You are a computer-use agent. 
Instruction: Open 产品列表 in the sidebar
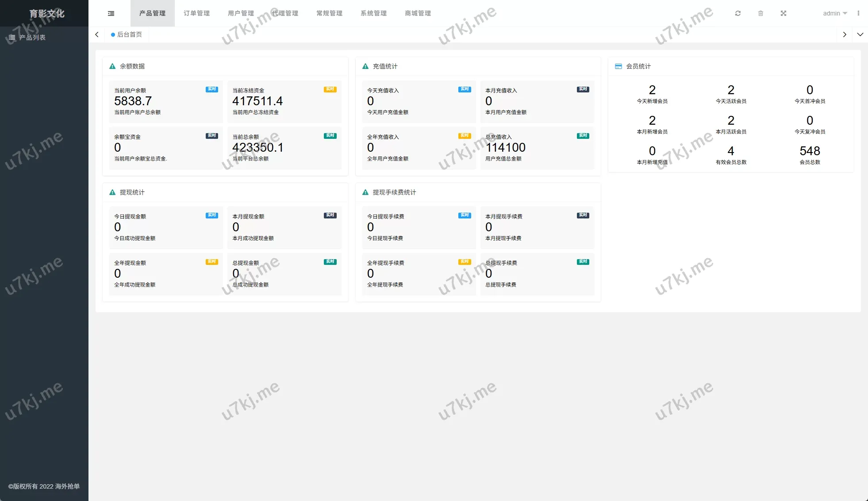[33, 38]
